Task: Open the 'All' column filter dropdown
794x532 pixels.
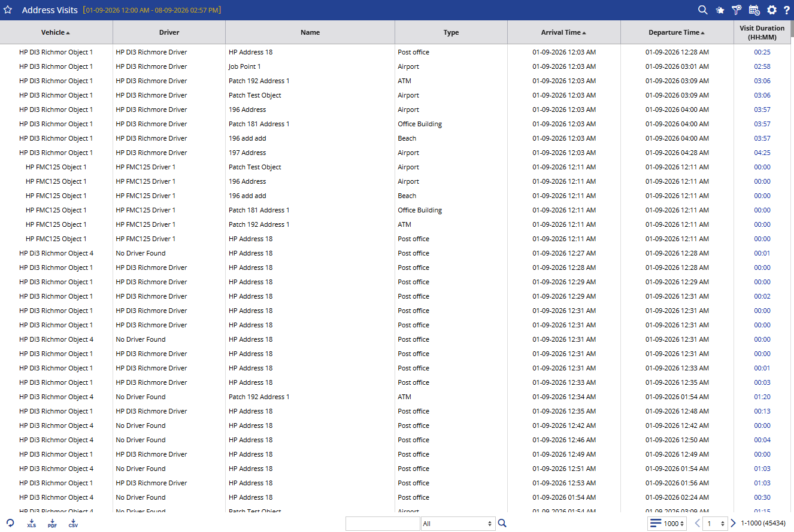Action: (x=458, y=524)
